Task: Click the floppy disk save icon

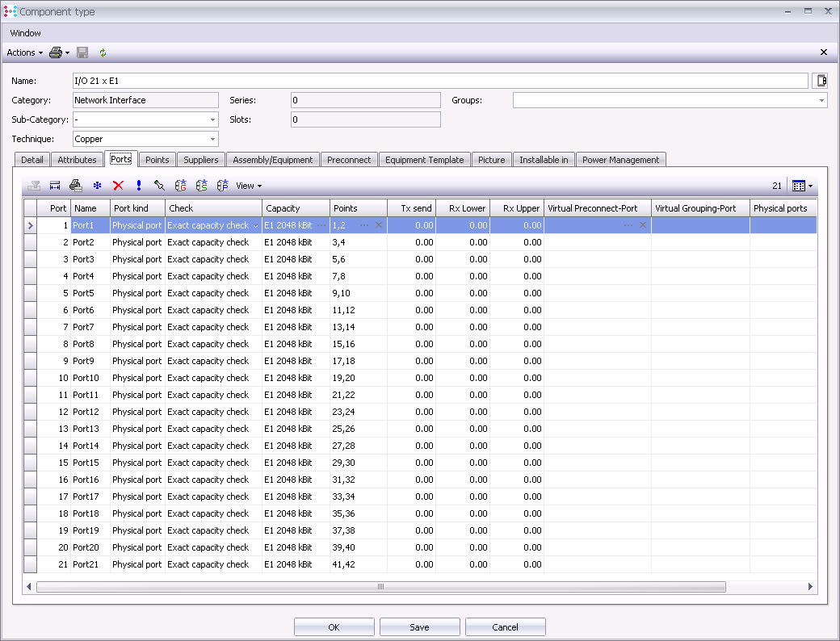Action: tap(82, 52)
